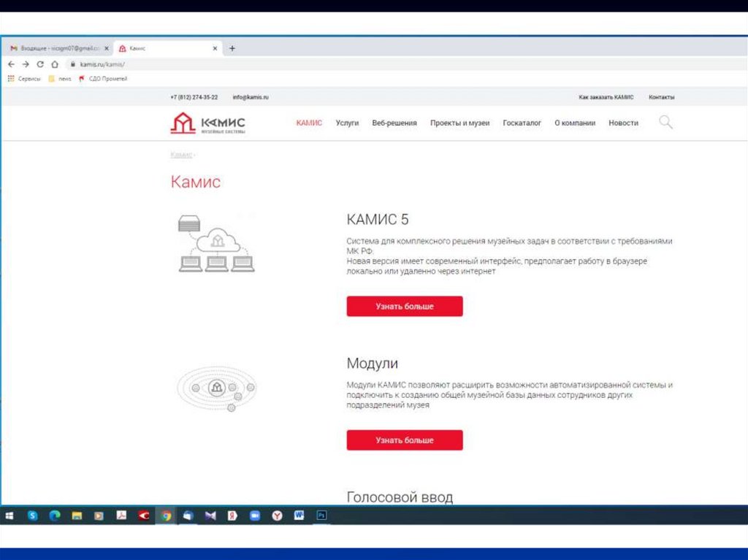Open the Windows Start menu
The height and width of the screenshot is (560, 748).
(x=9, y=515)
